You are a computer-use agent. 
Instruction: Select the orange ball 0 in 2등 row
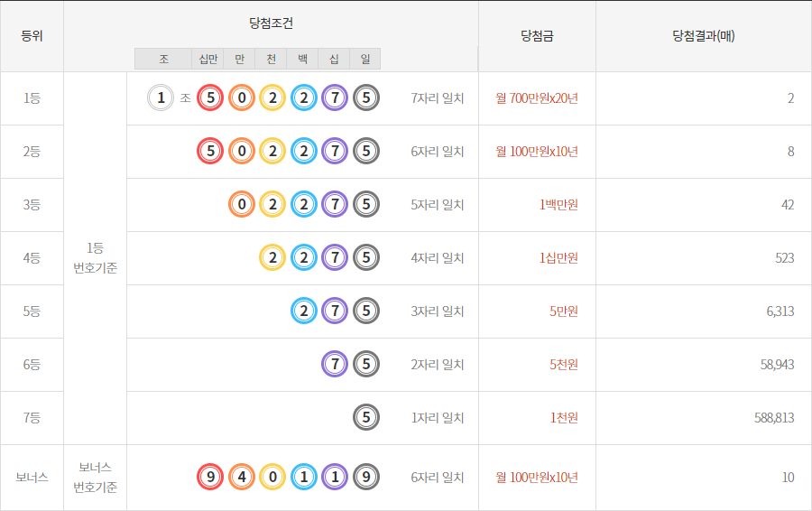[x=241, y=151]
